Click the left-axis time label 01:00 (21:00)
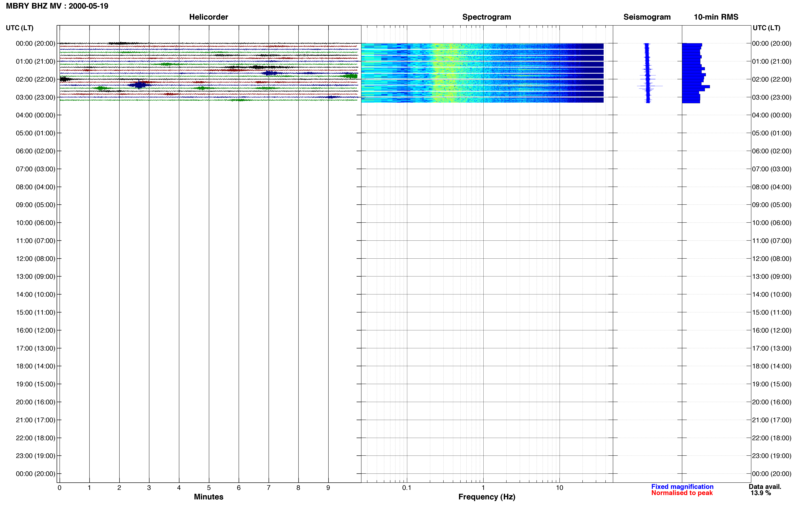 [x=36, y=61]
